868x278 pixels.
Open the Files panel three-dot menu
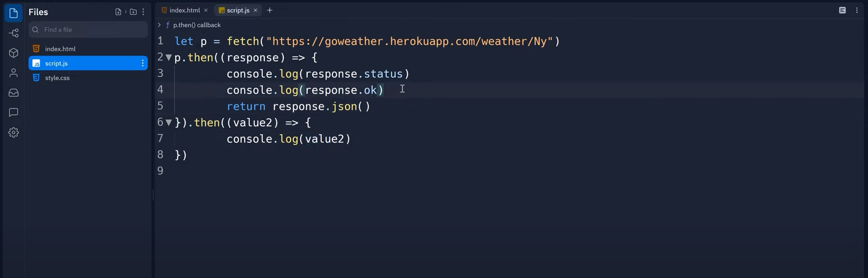click(x=143, y=11)
